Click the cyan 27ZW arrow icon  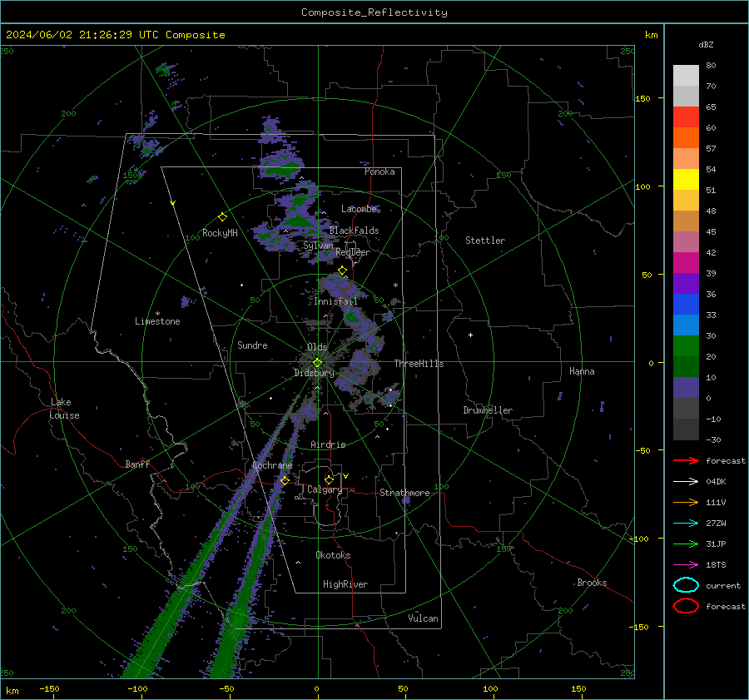tap(686, 524)
